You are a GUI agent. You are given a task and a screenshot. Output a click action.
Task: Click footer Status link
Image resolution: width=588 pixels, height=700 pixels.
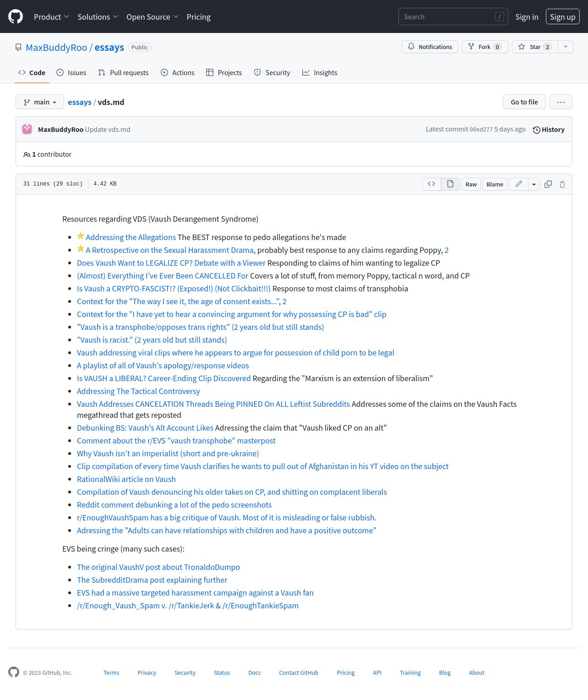click(222, 673)
